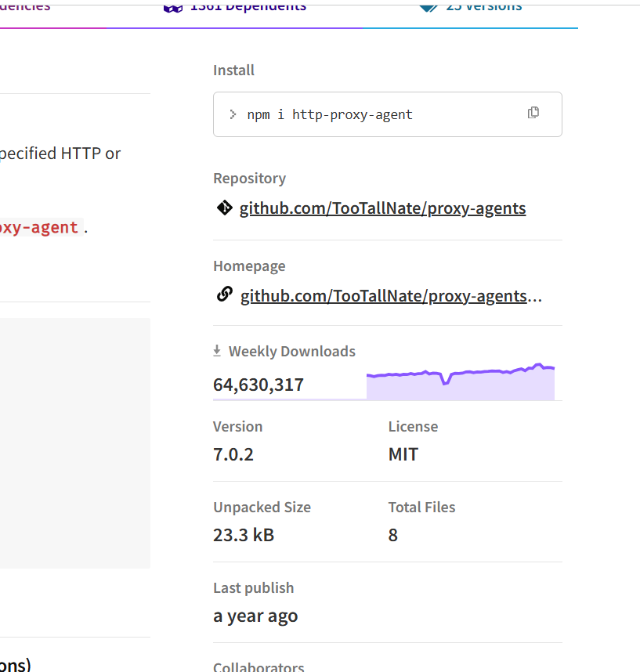The width and height of the screenshot is (640, 672).
Task: Click the MIT license value
Action: (x=403, y=454)
